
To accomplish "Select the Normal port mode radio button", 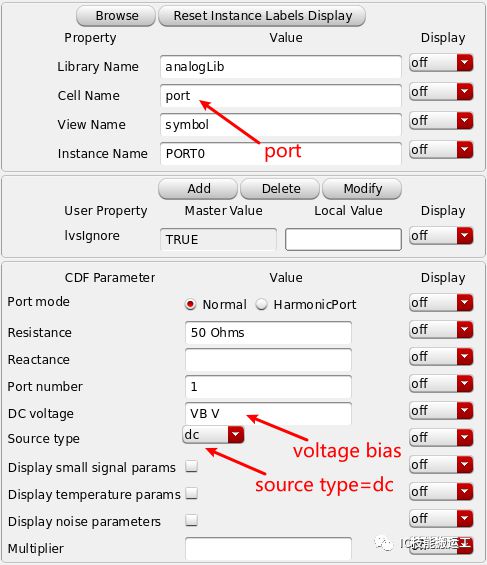I will point(190,304).
